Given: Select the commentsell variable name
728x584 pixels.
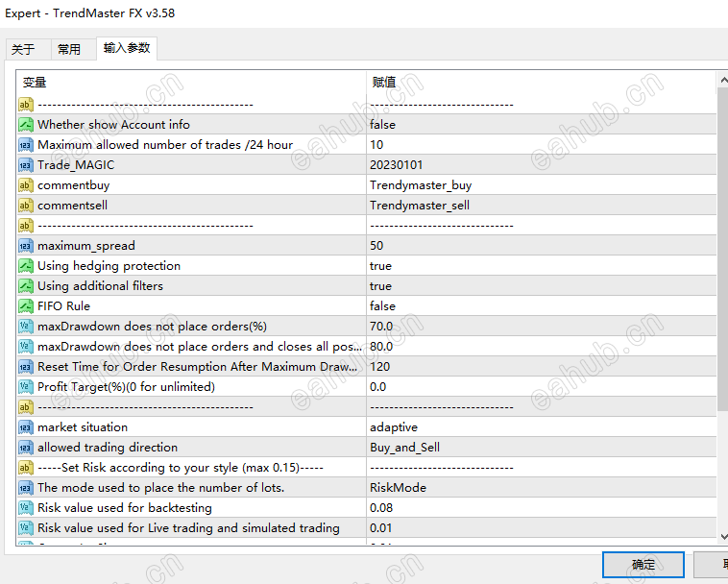Looking at the screenshot, I should pos(72,206).
